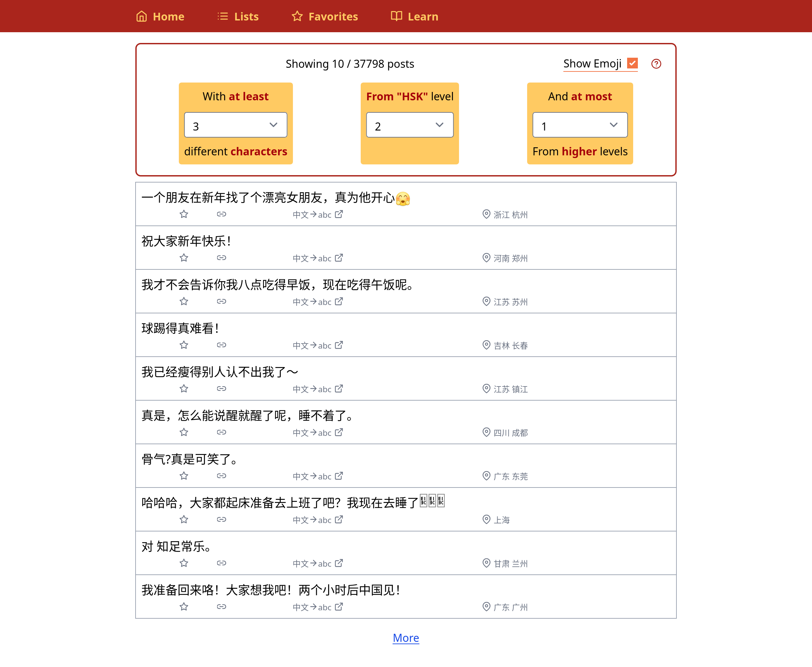Copy link icon for 球踢得真难看 post
The height and width of the screenshot is (667, 812).
(221, 345)
